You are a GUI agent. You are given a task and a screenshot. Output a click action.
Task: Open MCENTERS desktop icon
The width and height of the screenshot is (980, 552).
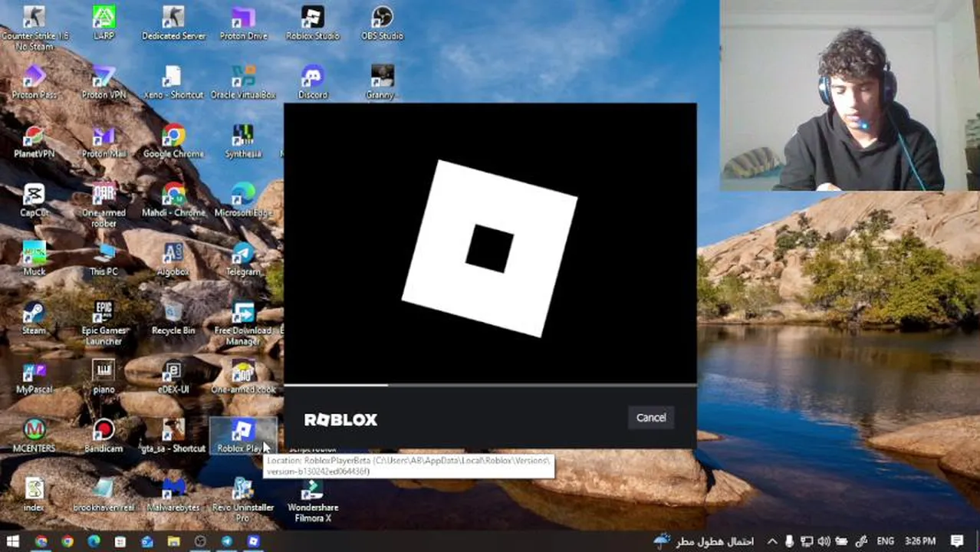coord(35,435)
